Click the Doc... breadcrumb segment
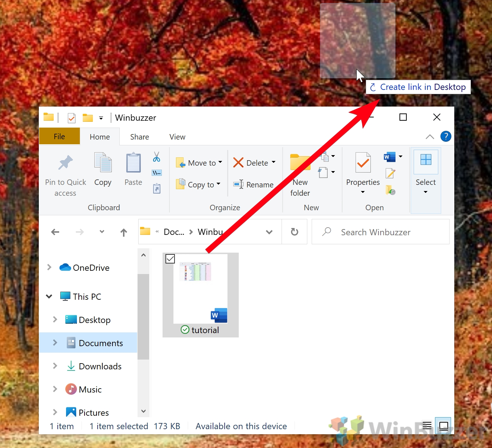This screenshot has width=492, height=448. pyautogui.click(x=174, y=232)
